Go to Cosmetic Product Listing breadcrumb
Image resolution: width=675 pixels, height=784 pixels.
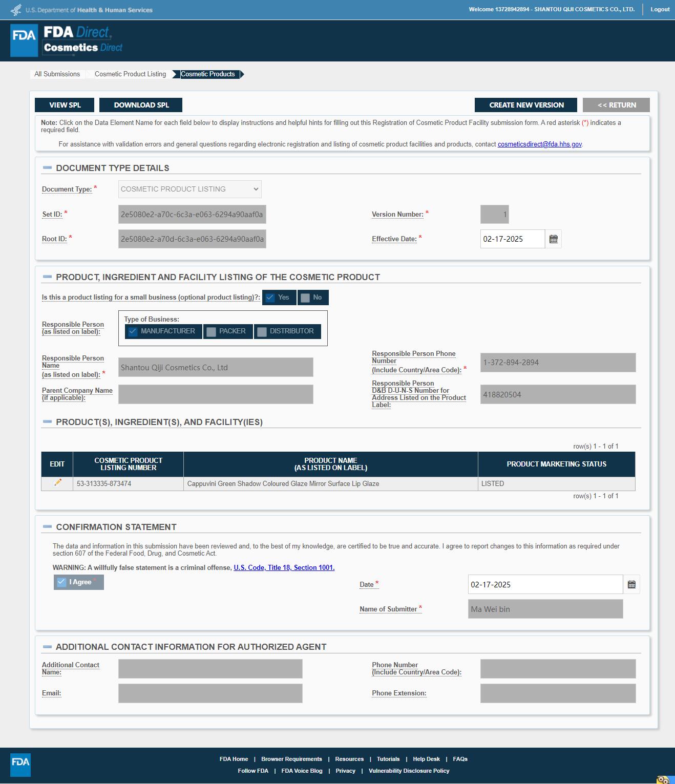pos(130,74)
